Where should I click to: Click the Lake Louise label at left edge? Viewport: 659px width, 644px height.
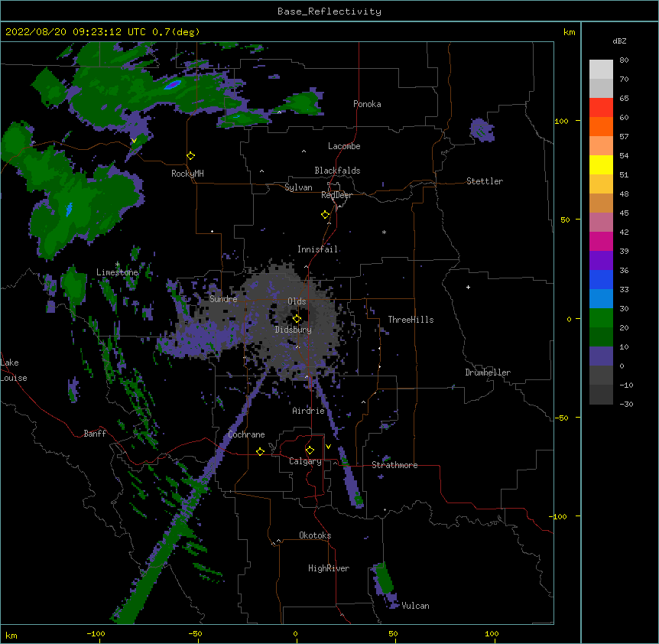14,370
